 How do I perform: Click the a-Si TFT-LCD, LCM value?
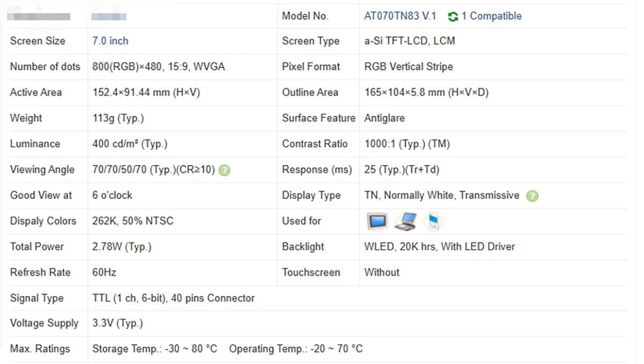coord(409,41)
